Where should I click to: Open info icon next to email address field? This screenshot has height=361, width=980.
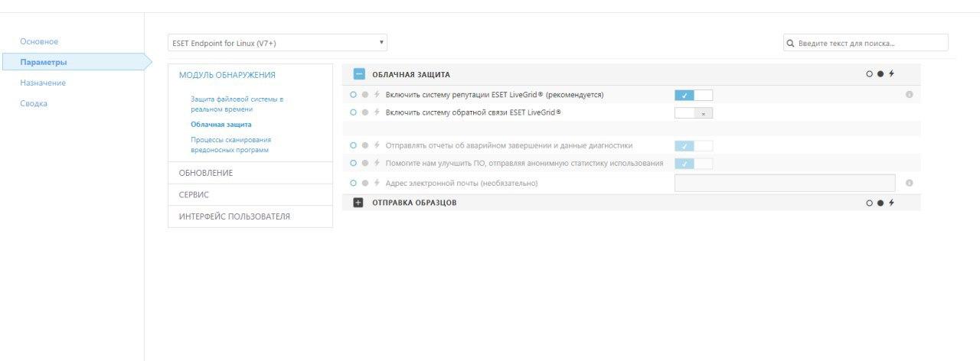click(909, 183)
